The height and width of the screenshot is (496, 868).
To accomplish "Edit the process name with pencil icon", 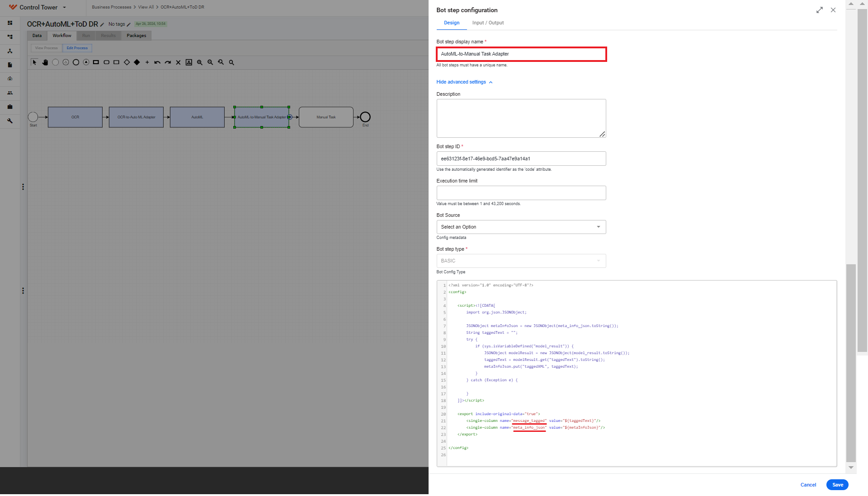I will click(102, 25).
